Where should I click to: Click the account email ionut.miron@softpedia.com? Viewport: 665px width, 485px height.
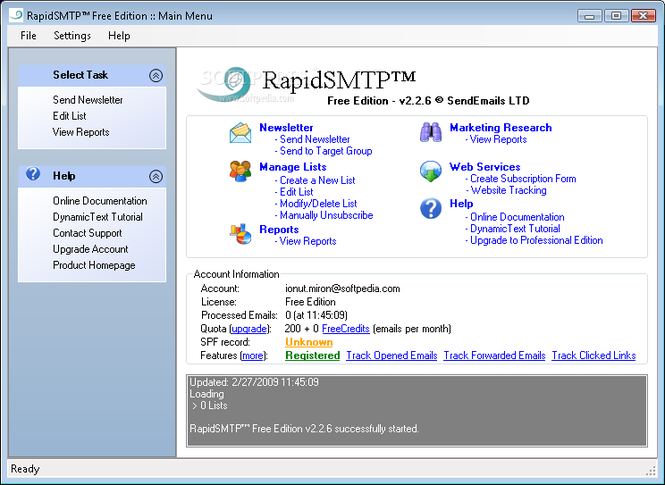342,288
